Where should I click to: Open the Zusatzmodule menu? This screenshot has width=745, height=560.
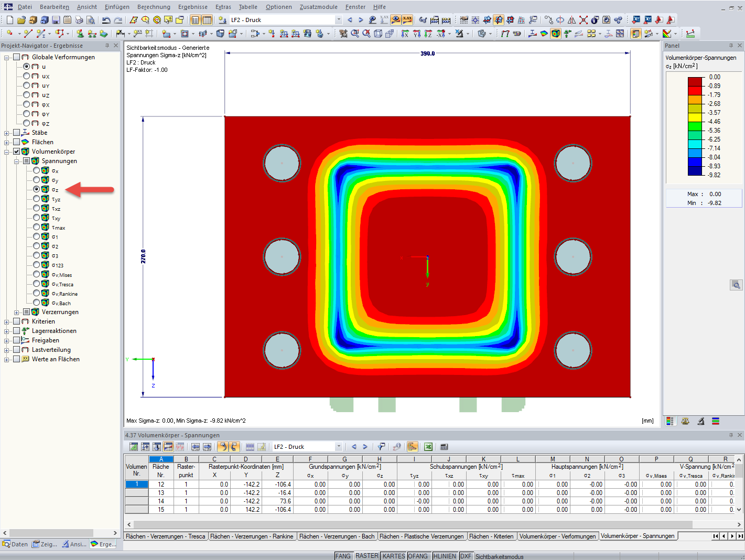[x=319, y=7]
